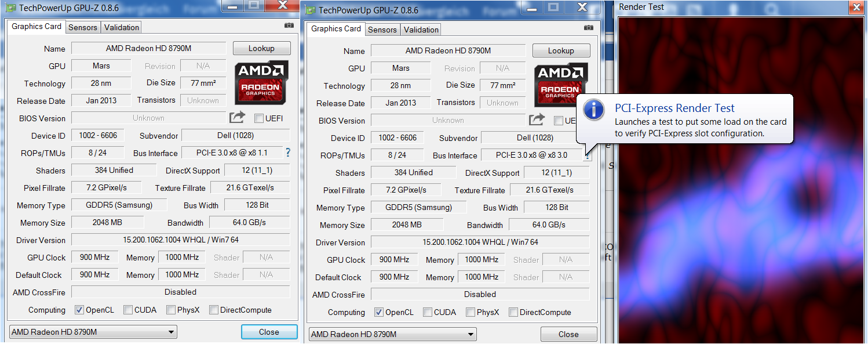This screenshot has width=868, height=344.
Task: Click the Name field in right GPU-Z window
Action: (x=448, y=50)
